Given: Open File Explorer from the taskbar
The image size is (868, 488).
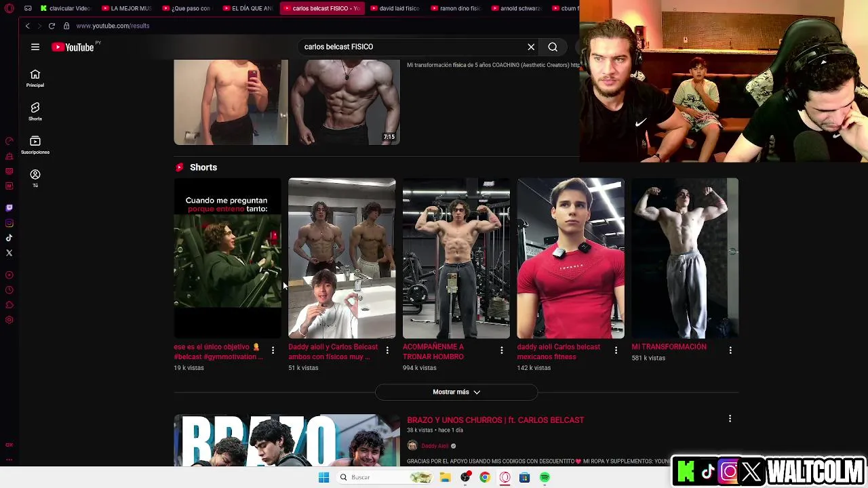Looking at the screenshot, I should [x=446, y=477].
